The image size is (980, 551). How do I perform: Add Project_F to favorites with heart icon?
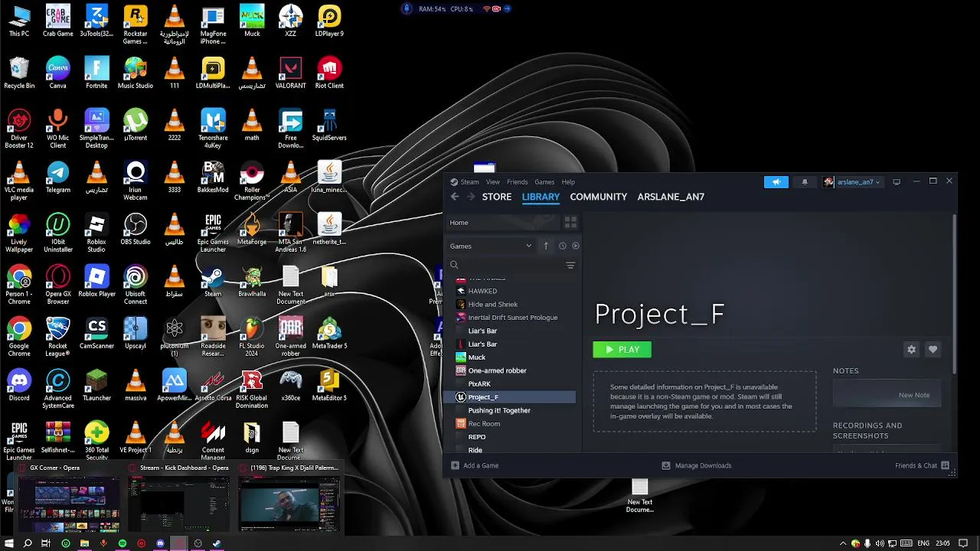pyautogui.click(x=933, y=349)
